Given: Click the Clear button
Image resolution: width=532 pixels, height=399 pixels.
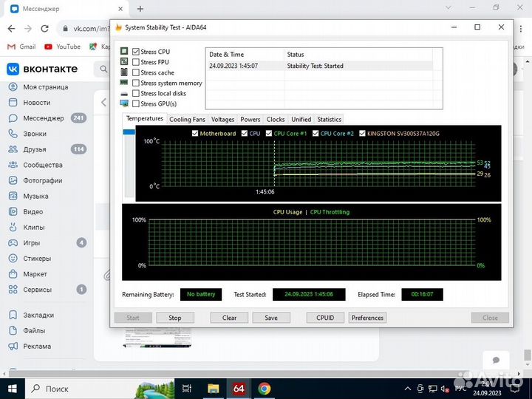Looking at the screenshot, I should click(229, 318).
